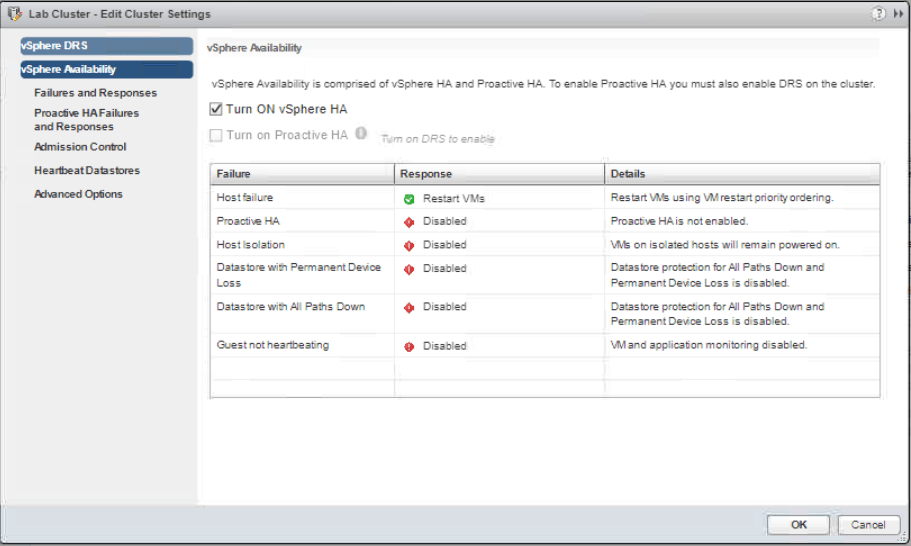
Task: Click the Proactive HA info icon
Action: 361,133
